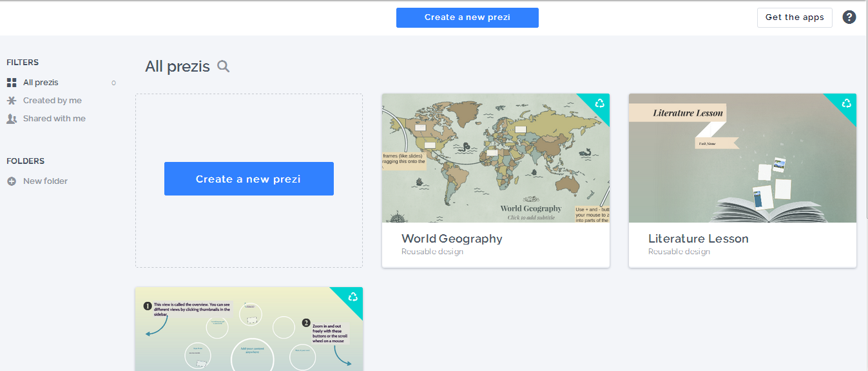Show prezis Shared with me
868x371 pixels.
[x=54, y=119]
